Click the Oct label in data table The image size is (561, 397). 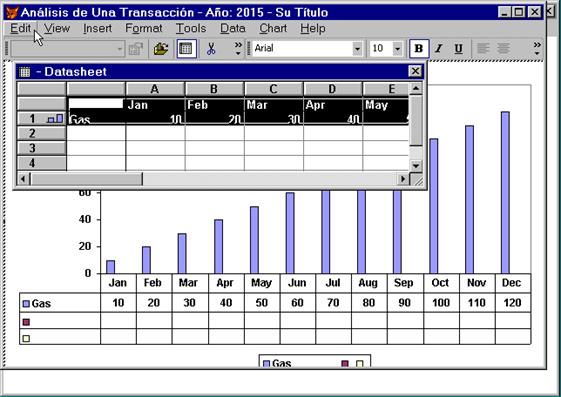440,283
